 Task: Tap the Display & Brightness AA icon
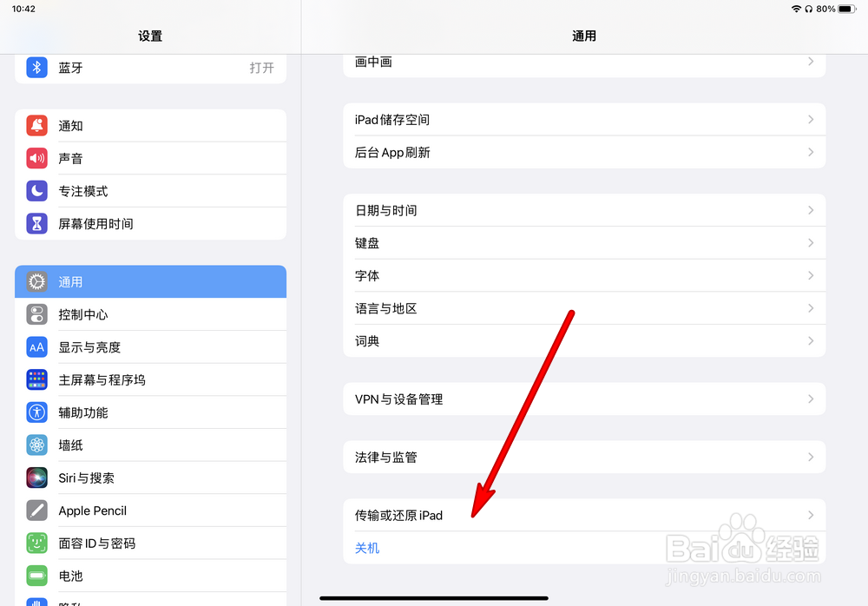[36, 347]
